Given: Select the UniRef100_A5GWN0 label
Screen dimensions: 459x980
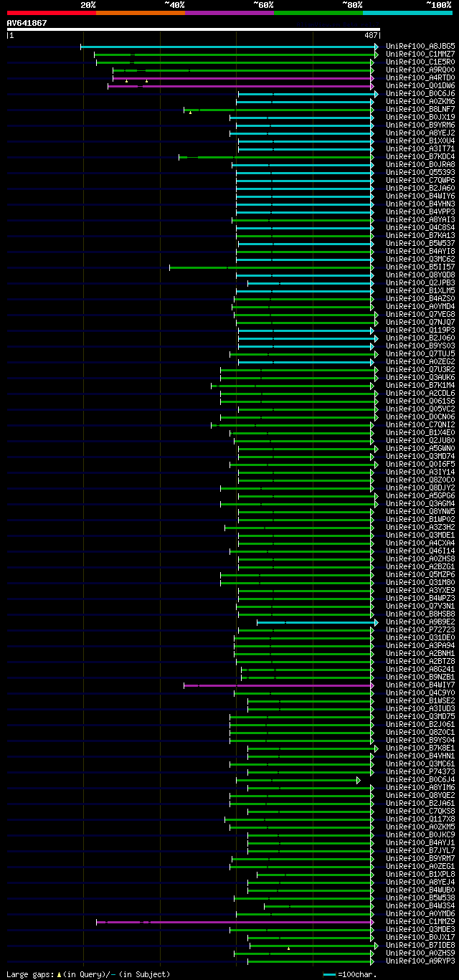Looking at the screenshot, I should pyautogui.click(x=420, y=449).
